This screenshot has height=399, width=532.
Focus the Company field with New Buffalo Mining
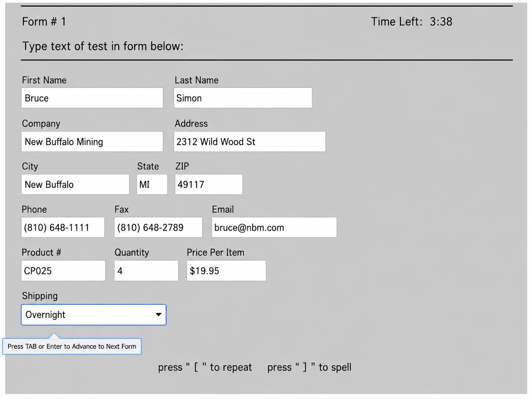pos(92,141)
